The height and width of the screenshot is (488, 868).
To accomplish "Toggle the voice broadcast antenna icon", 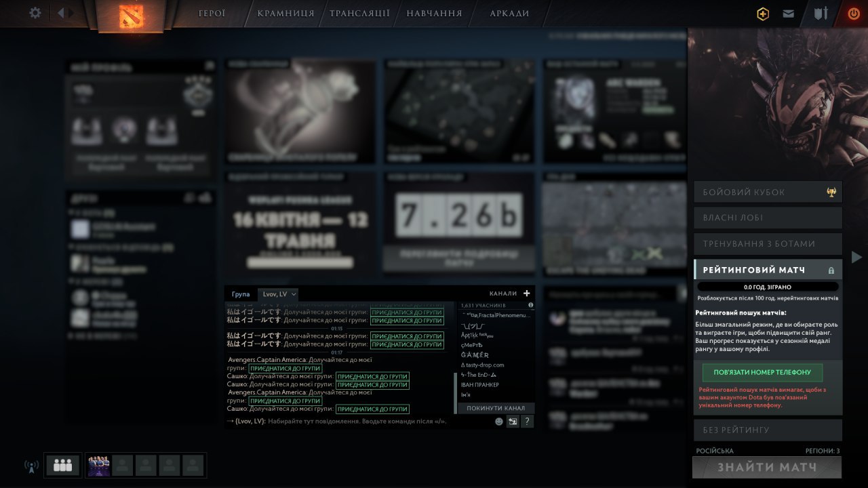I will [31, 466].
